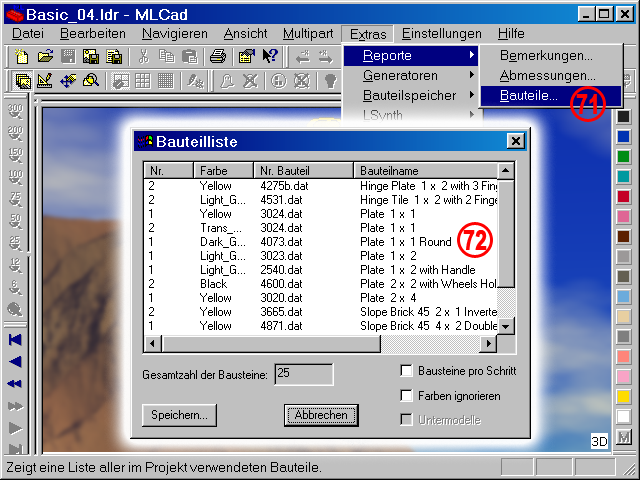Click the Paste clipboard icon

189,56
